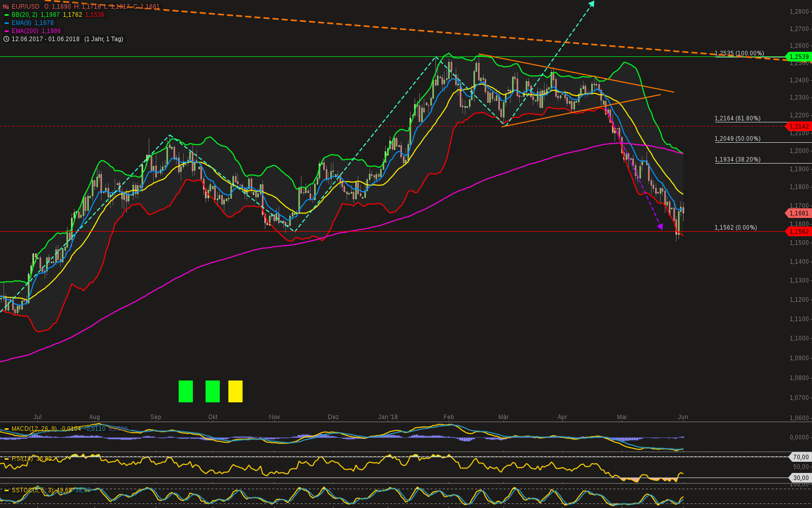This screenshot has width=812, height=508.
Task: Click the magenta EMA(200) legend dash icon
Action: point(6,31)
